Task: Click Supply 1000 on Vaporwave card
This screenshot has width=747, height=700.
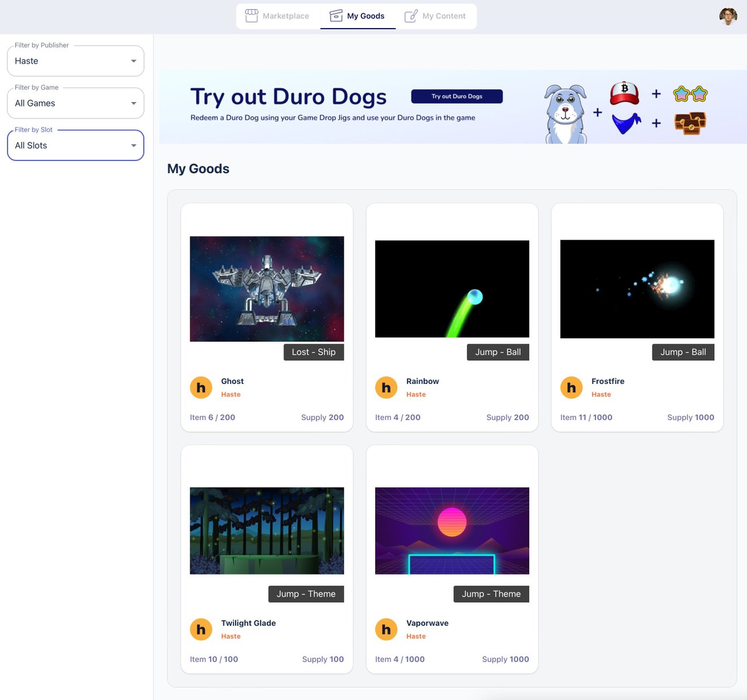Action: (505, 659)
